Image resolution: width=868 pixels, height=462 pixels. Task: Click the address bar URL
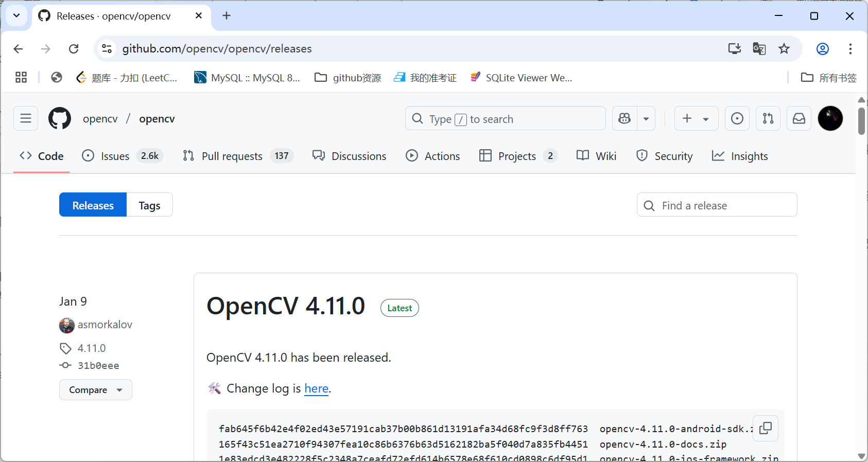(217, 49)
